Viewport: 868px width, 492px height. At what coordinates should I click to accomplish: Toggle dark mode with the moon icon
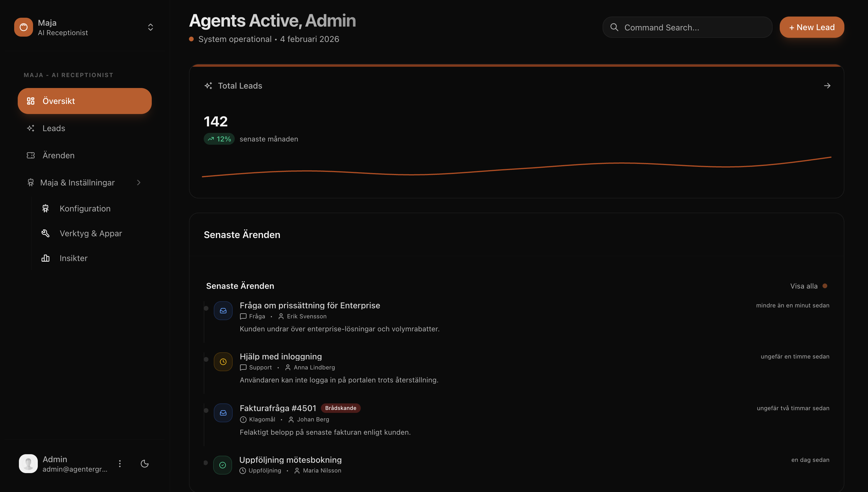pyautogui.click(x=145, y=464)
